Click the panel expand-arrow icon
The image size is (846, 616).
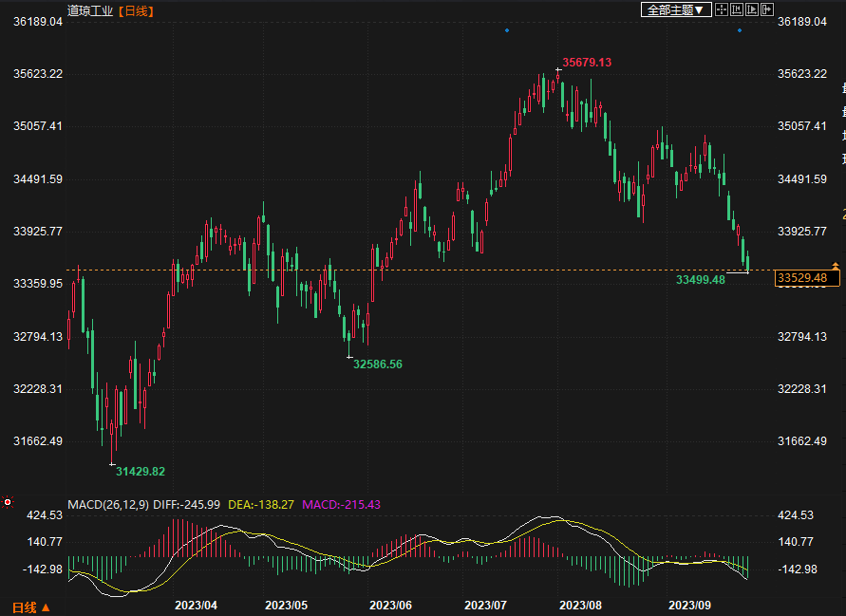766,9
